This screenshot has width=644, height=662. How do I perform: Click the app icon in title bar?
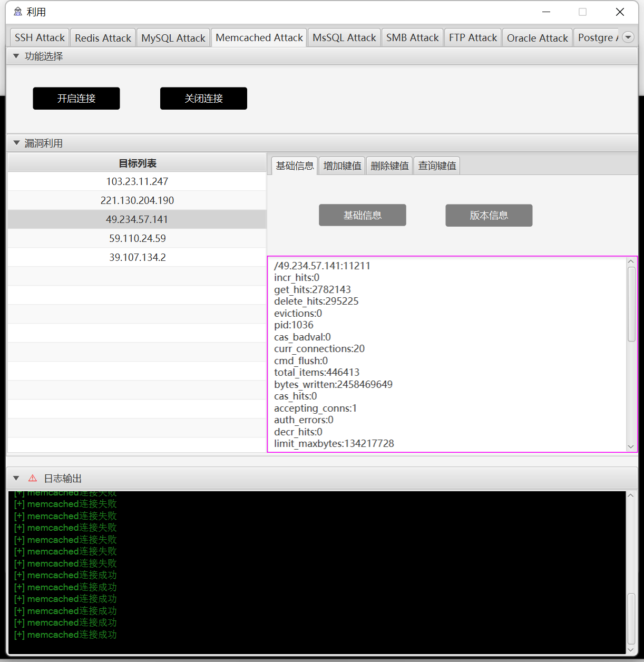coord(18,12)
